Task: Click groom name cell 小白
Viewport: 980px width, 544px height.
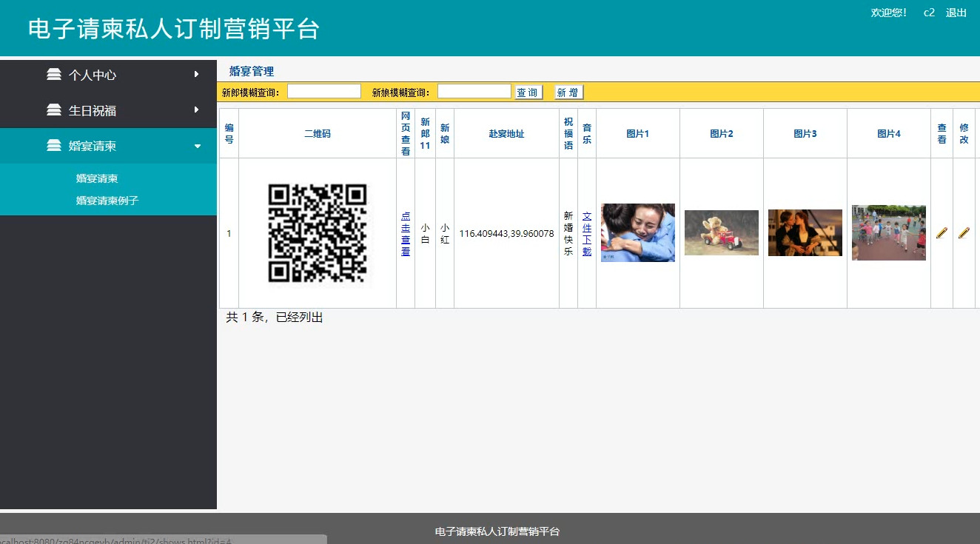Action: [425, 234]
